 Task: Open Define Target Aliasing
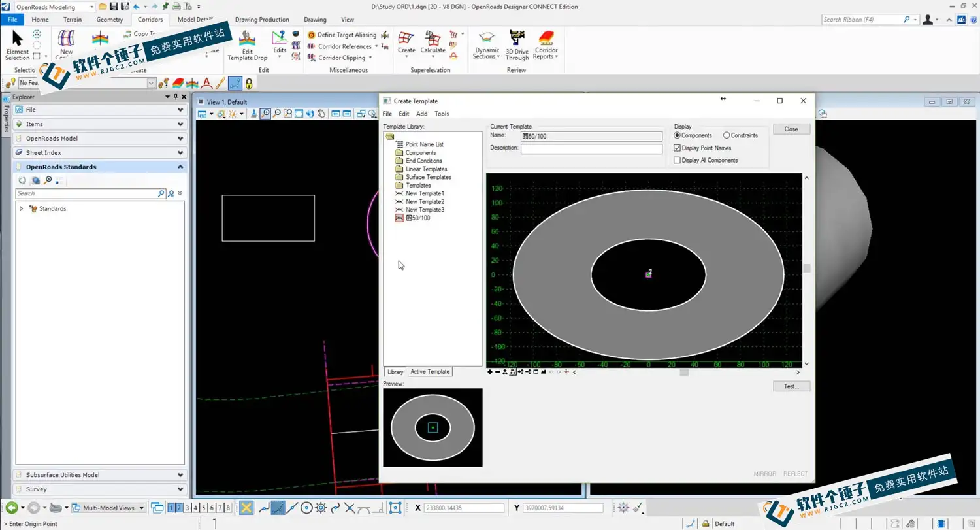pos(342,35)
